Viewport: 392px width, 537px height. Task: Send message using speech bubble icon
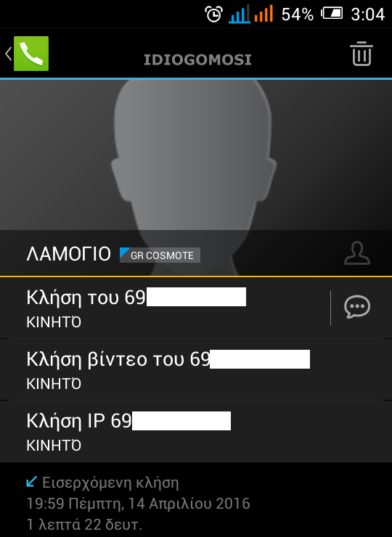pyautogui.click(x=357, y=306)
